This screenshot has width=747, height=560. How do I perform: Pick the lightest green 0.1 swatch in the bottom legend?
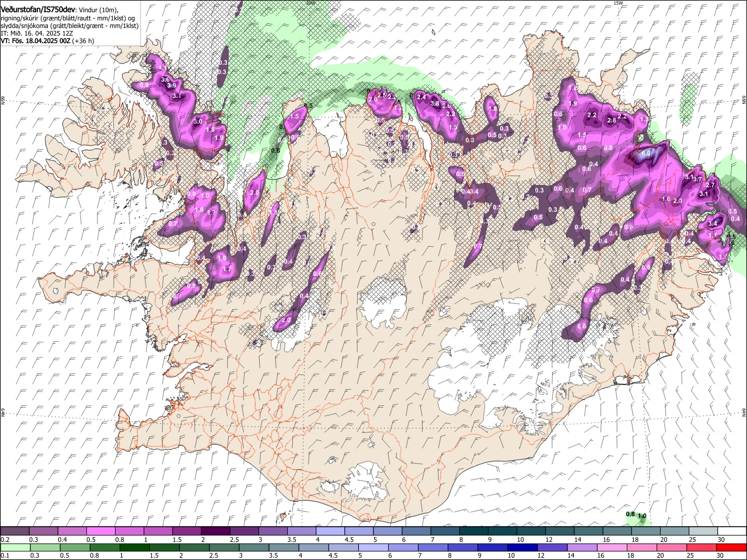(x=15, y=547)
